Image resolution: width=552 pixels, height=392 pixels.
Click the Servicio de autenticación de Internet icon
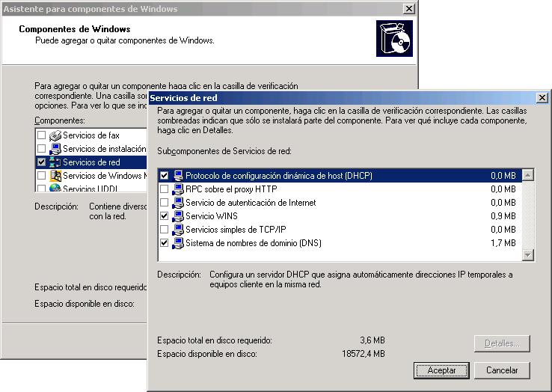pyautogui.click(x=178, y=202)
